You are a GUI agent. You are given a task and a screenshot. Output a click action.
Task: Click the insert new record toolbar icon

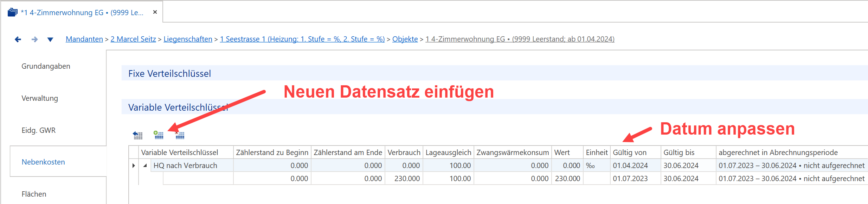click(x=159, y=135)
